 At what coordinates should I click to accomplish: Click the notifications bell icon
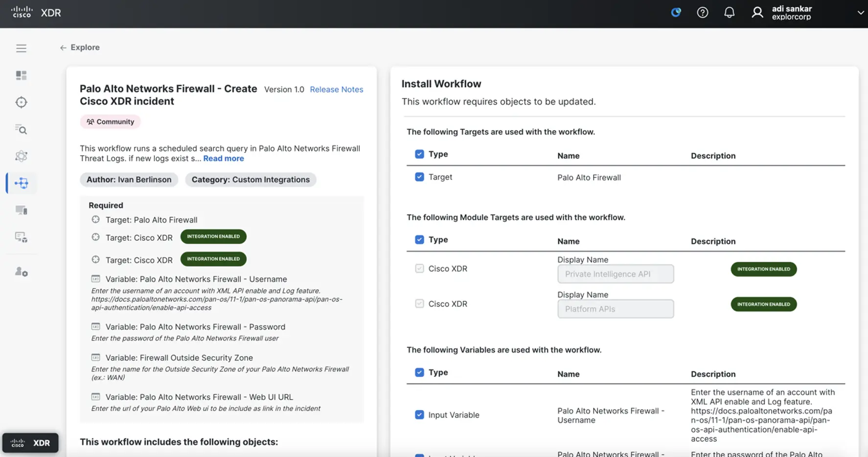[729, 13]
